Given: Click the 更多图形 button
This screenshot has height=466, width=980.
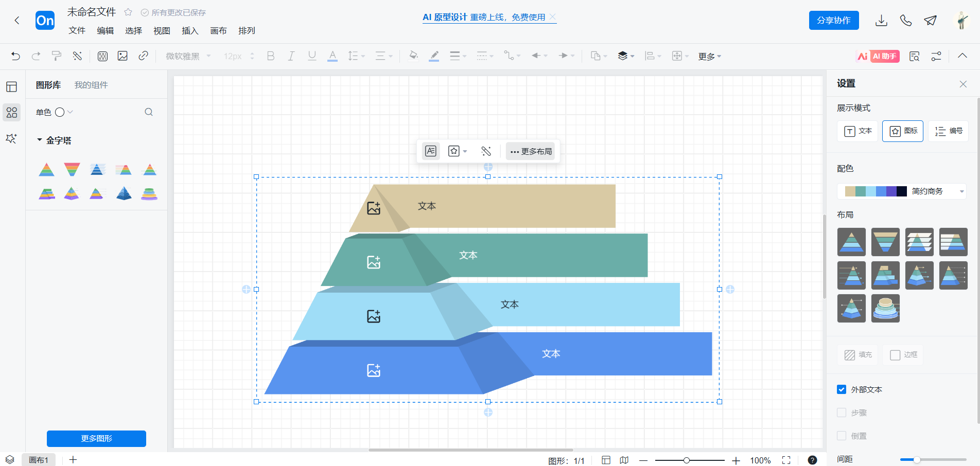Looking at the screenshot, I should [96, 438].
